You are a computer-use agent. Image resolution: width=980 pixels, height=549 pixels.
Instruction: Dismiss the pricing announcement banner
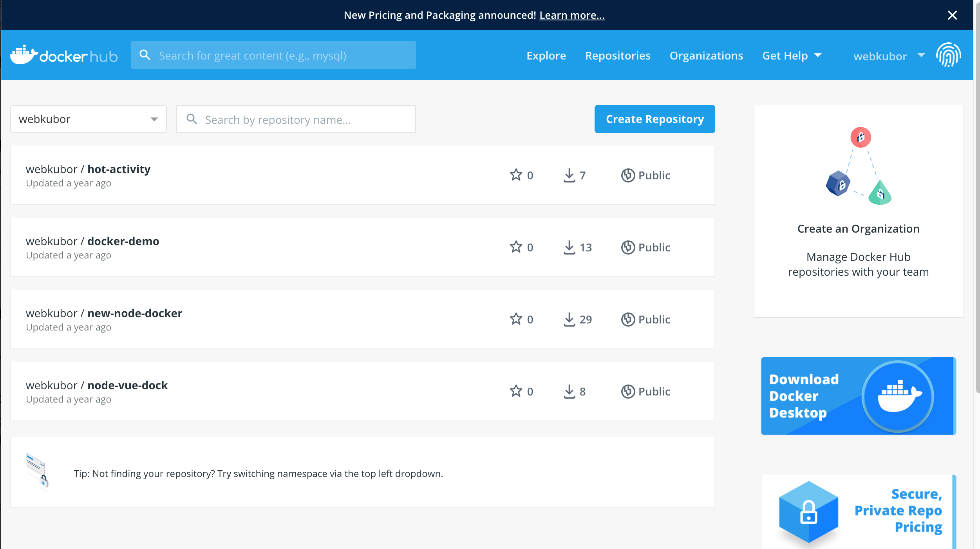click(952, 15)
